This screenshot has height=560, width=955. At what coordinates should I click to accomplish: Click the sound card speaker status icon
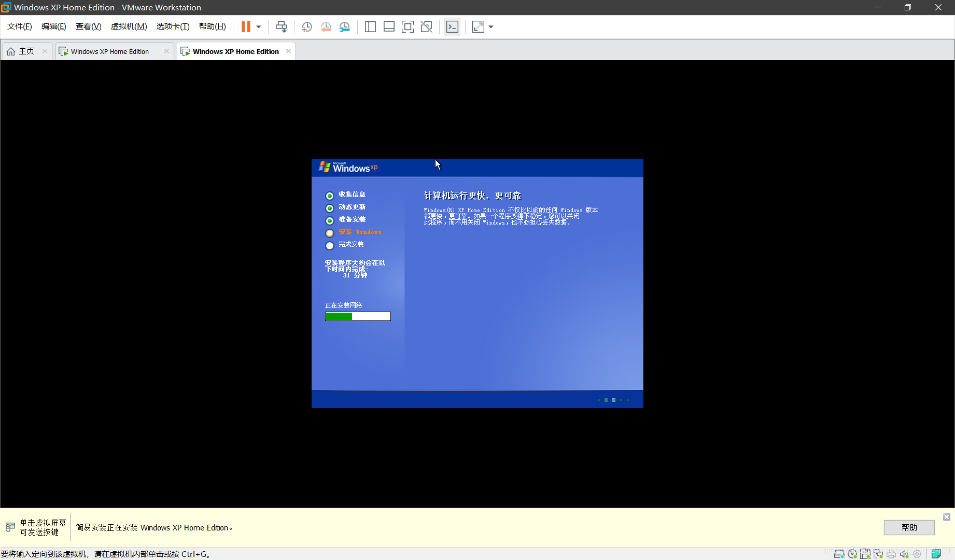click(904, 554)
